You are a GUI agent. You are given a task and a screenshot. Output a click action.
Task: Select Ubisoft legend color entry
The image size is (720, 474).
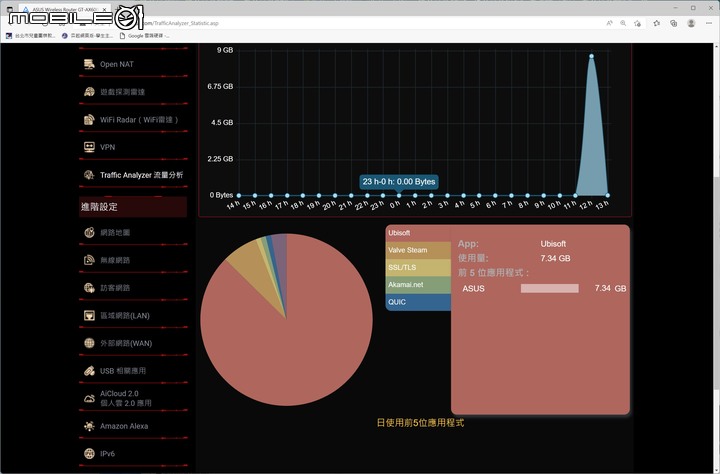pyautogui.click(x=418, y=233)
